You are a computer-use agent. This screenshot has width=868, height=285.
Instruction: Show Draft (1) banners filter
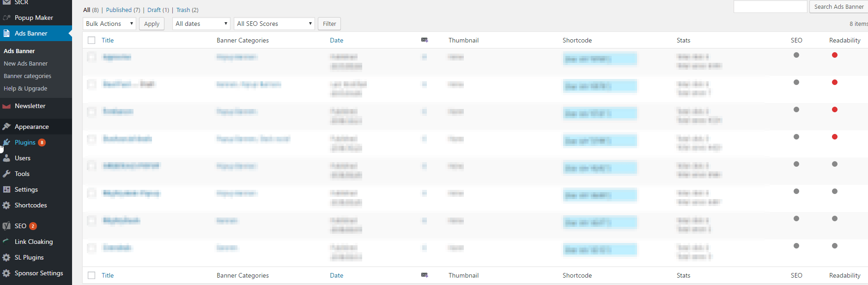click(x=158, y=10)
